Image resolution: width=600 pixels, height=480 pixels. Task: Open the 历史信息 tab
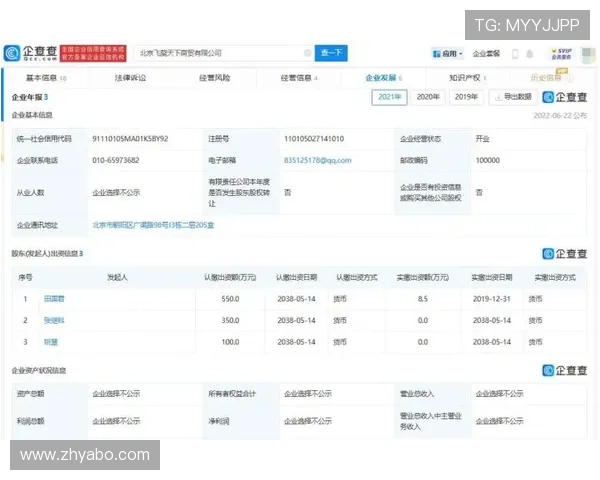click(551, 78)
